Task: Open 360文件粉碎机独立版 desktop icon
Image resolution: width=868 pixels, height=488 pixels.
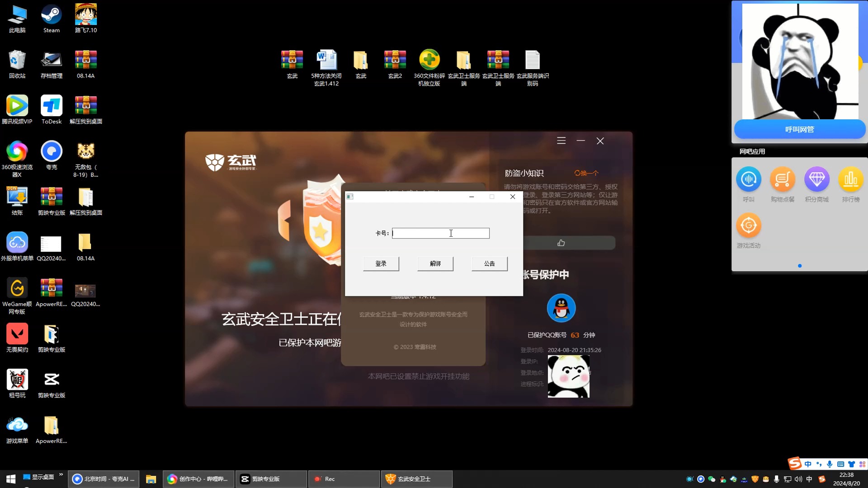Action: [x=429, y=68]
